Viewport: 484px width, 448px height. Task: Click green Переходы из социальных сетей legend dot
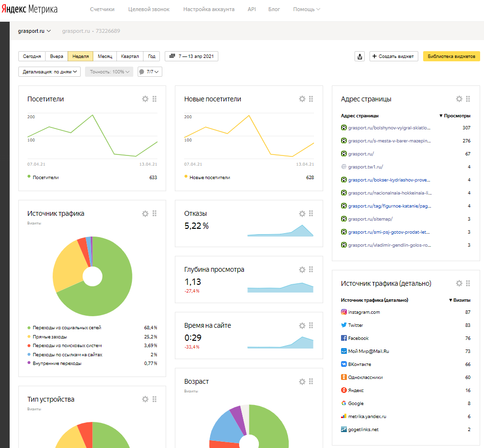[x=29, y=328]
